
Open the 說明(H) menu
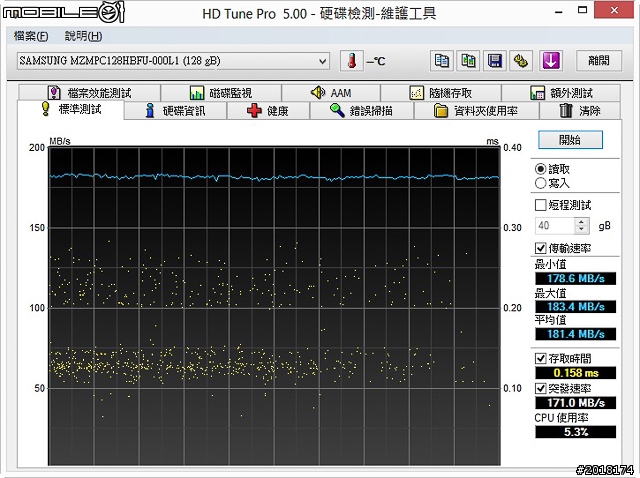coord(83,36)
